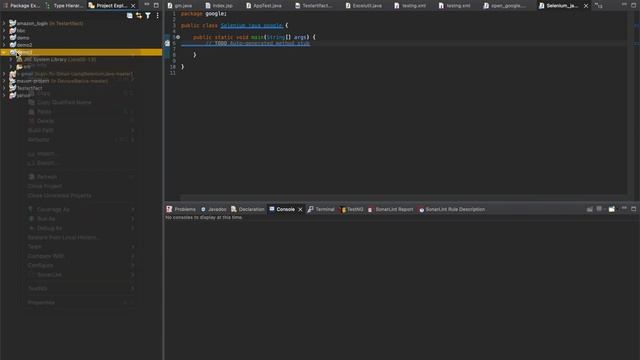Open the open_google editor tab
The width and height of the screenshot is (640, 360).
pyautogui.click(x=503, y=6)
